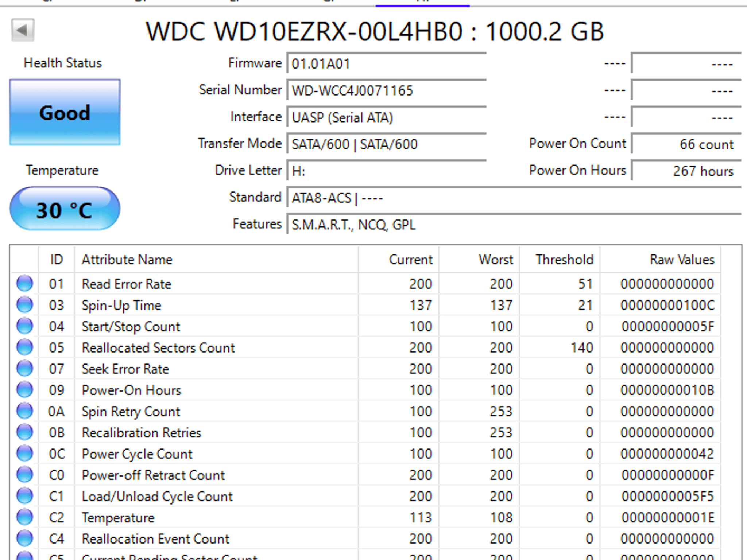Click the drive title WDC WD10EZRX-00L4HB0
Image resolution: width=747 pixels, height=560 pixels.
click(305, 31)
